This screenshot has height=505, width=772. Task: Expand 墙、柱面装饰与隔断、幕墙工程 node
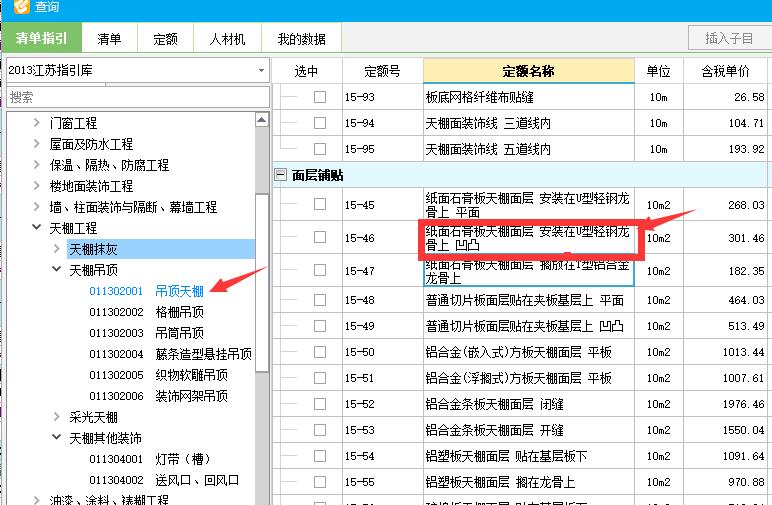click(36, 207)
